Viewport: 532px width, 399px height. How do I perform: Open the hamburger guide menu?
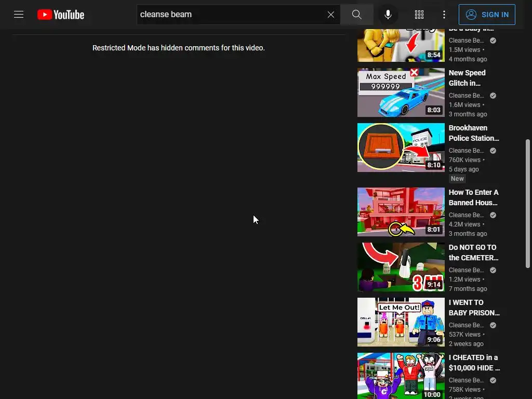(x=19, y=14)
